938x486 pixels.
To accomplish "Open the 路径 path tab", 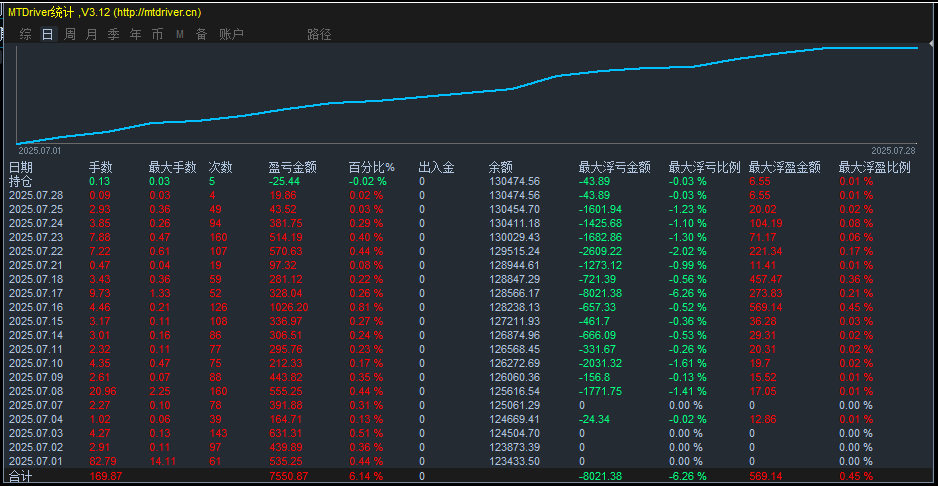I will 319,35.
